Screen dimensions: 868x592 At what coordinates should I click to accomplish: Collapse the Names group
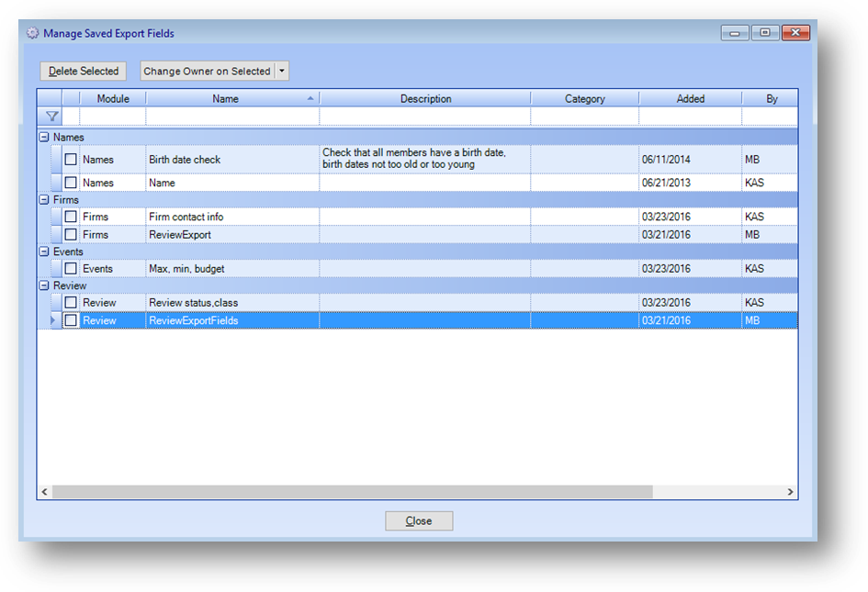click(x=44, y=137)
